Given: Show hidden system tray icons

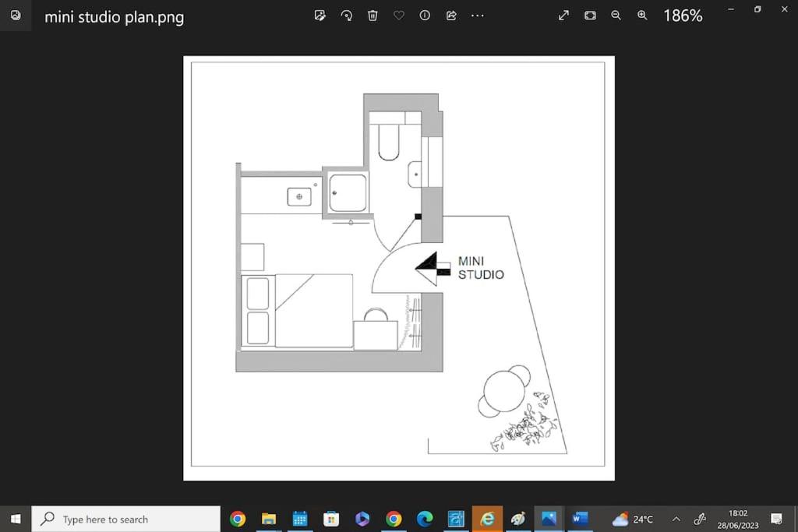Looking at the screenshot, I should pyautogui.click(x=676, y=519).
